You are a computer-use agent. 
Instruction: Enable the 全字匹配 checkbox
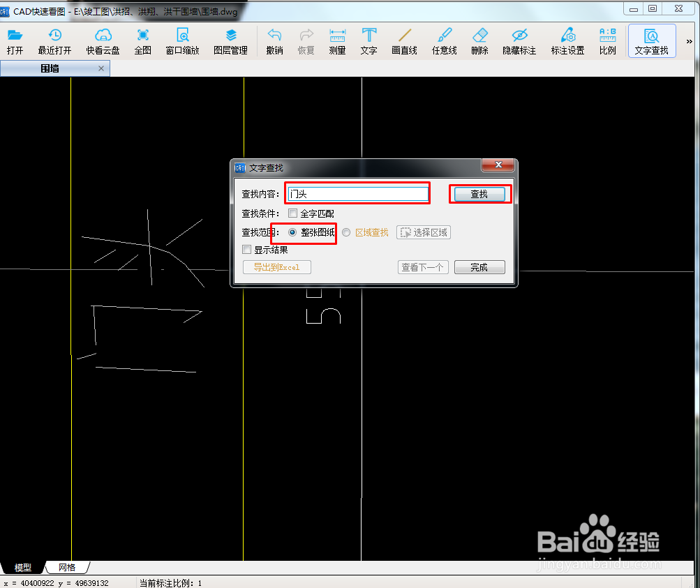pyautogui.click(x=292, y=213)
